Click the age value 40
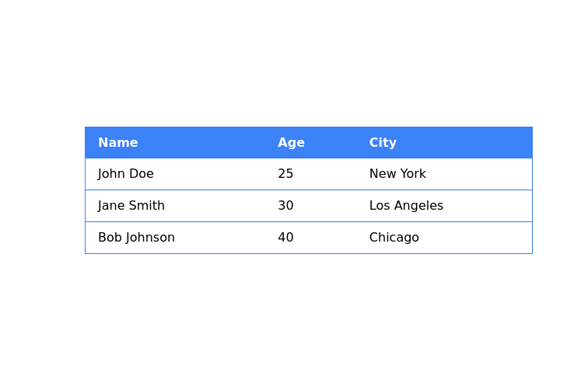Screen dimensions: 588x376 (x=285, y=238)
